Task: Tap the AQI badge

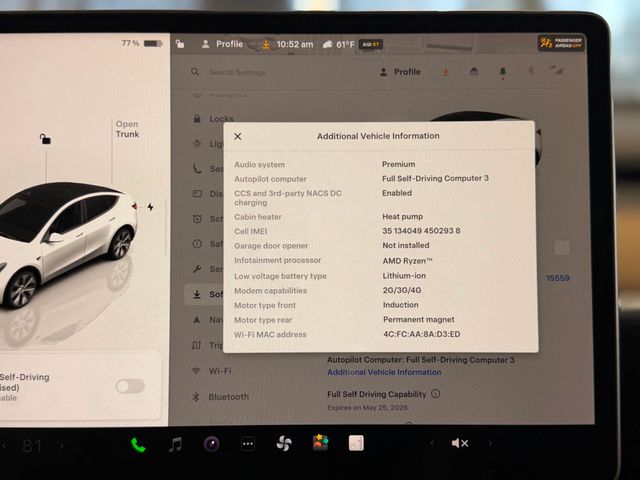Action: pyautogui.click(x=371, y=44)
